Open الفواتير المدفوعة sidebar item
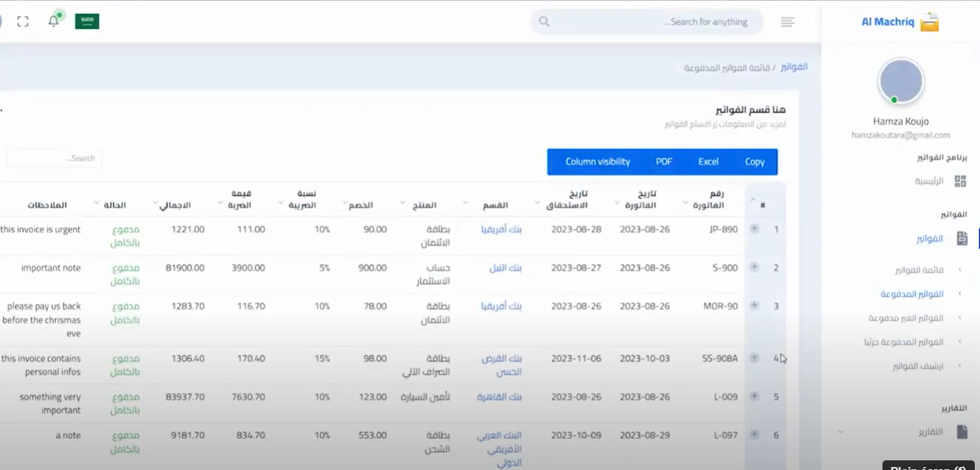980x470 pixels. [912, 294]
